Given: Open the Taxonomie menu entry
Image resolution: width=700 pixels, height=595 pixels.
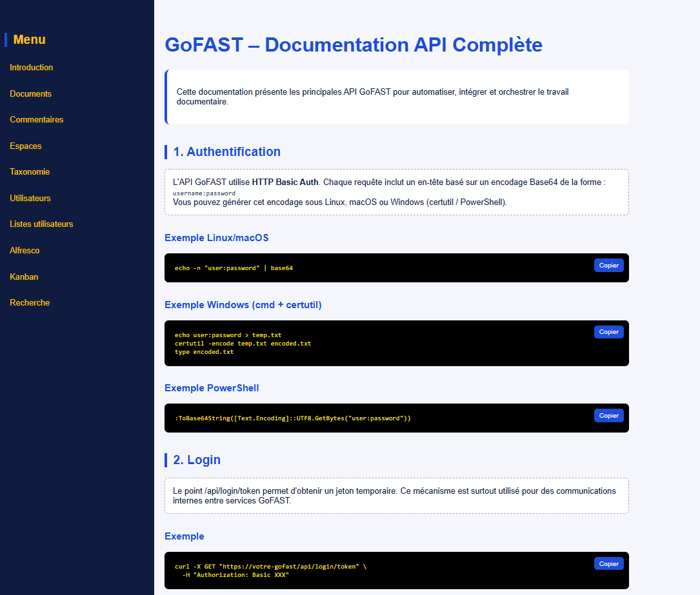Looking at the screenshot, I should pos(30,172).
